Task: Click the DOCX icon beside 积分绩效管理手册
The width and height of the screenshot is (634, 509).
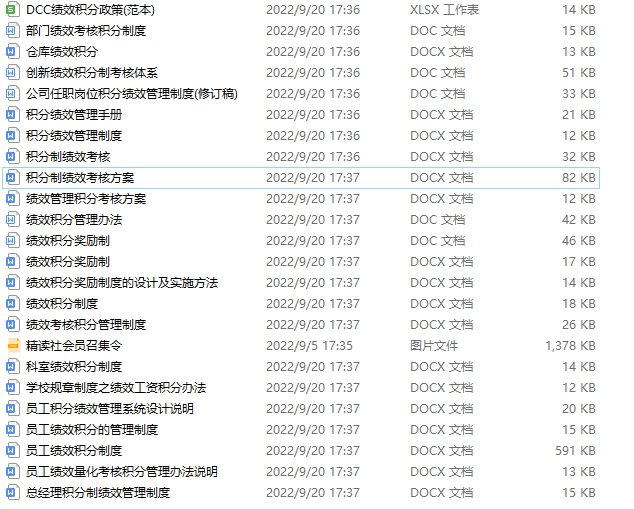Action: (x=13, y=114)
